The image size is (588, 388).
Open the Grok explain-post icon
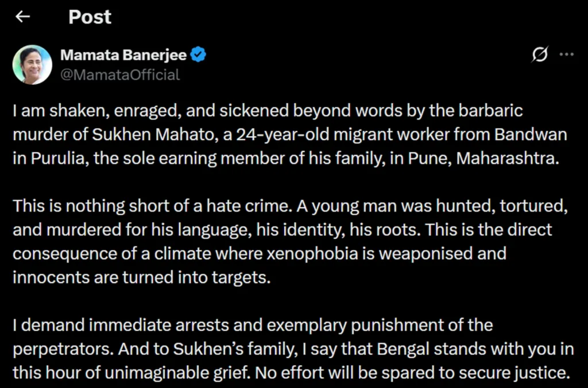540,55
